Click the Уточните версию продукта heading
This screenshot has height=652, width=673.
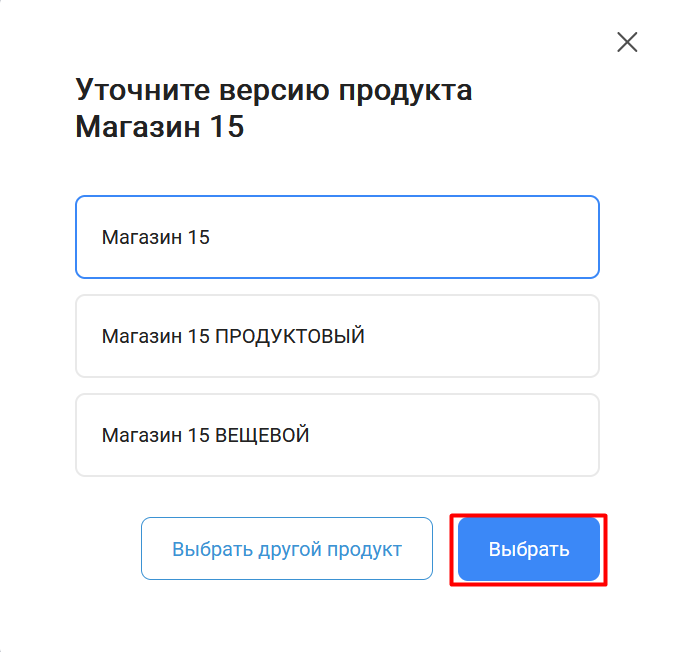(274, 90)
